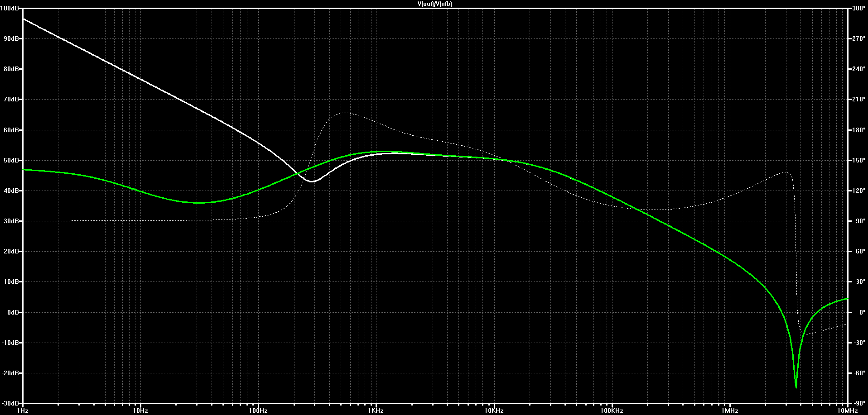The image size is (868, 415).
Task: Select the 1MHz frequency axis label
Action: click(729, 410)
